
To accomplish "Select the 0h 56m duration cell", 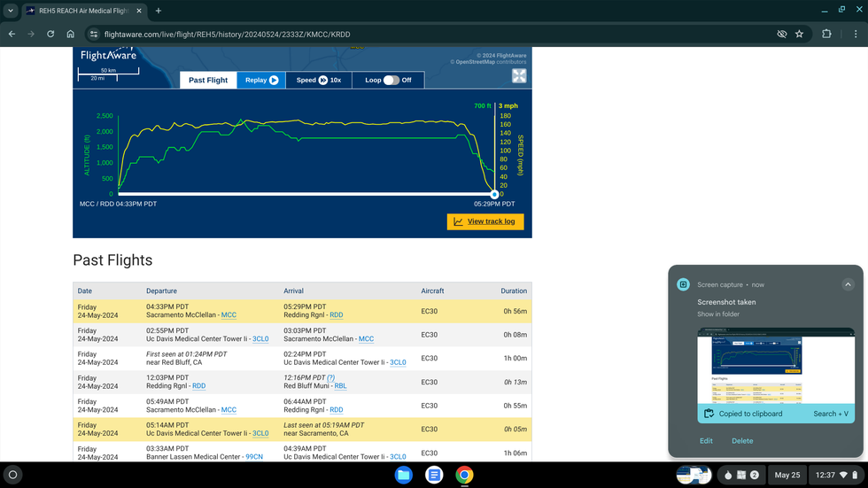I will click(515, 311).
